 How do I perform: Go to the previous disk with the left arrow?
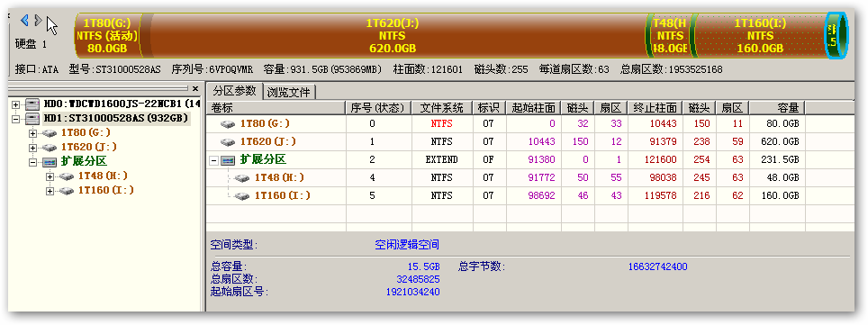coord(24,21)
